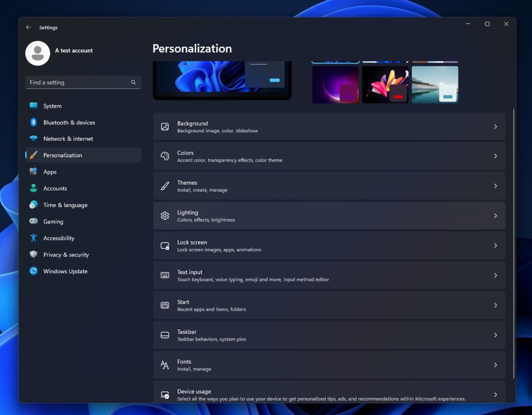
Task: Select the Time & language icon
Action: tap(34, 205)
